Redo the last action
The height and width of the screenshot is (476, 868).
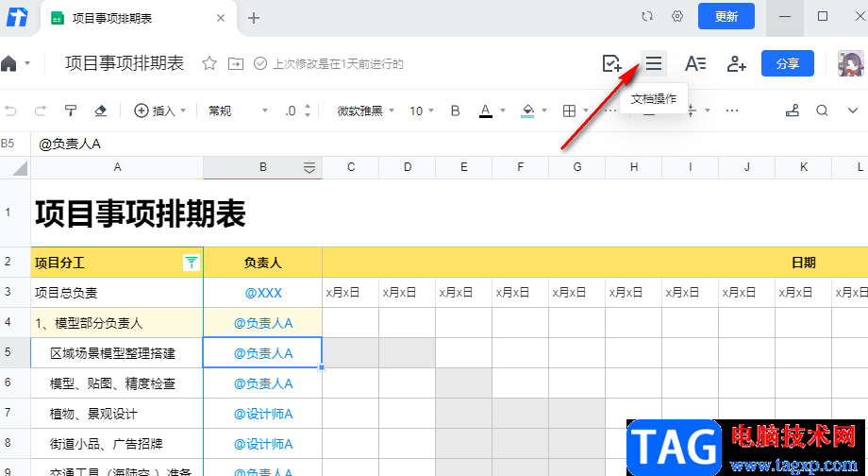coord(41,110)
